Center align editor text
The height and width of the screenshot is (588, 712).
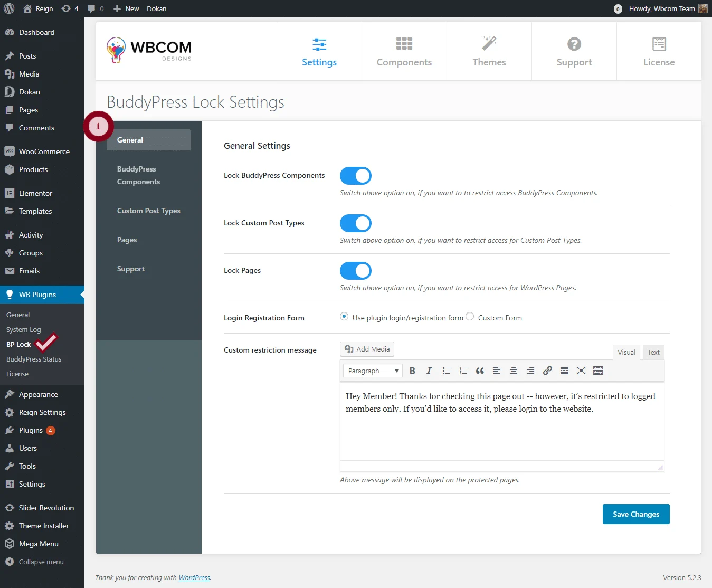[x=514, y=371]
